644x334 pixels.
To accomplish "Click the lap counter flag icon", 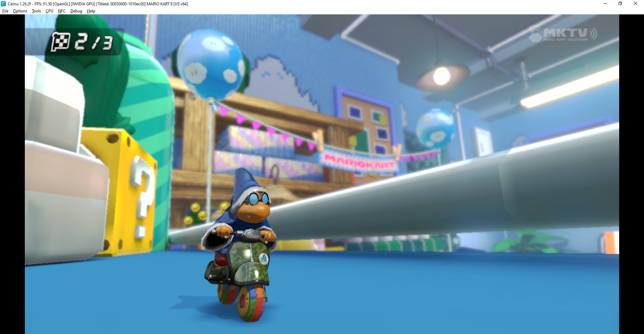I will pyautogui.click(x=61, y=42).
